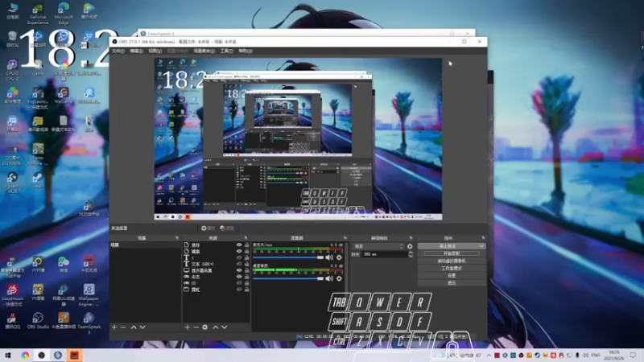Open the OBS Studio desktop shortcut
This screenshot has width=644, height=362.
pyautogui.click(x=38, y=320)
